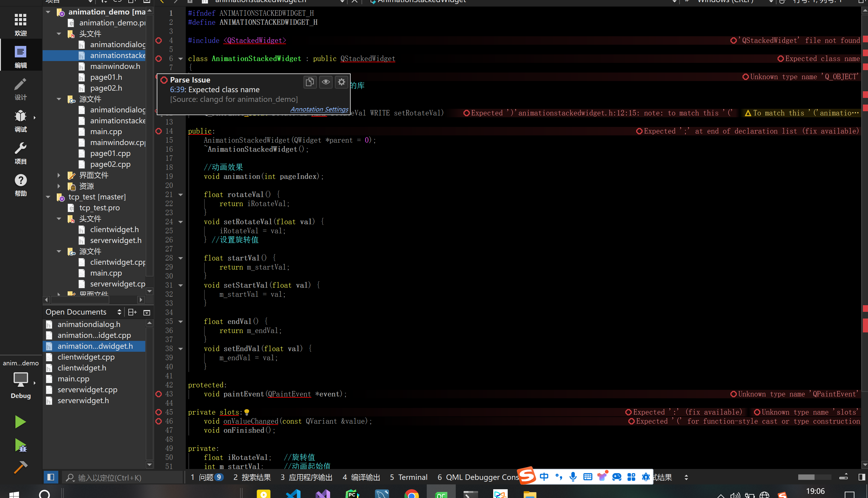
Task: Open annotation settings gear in tooltip
Action: 341,82
